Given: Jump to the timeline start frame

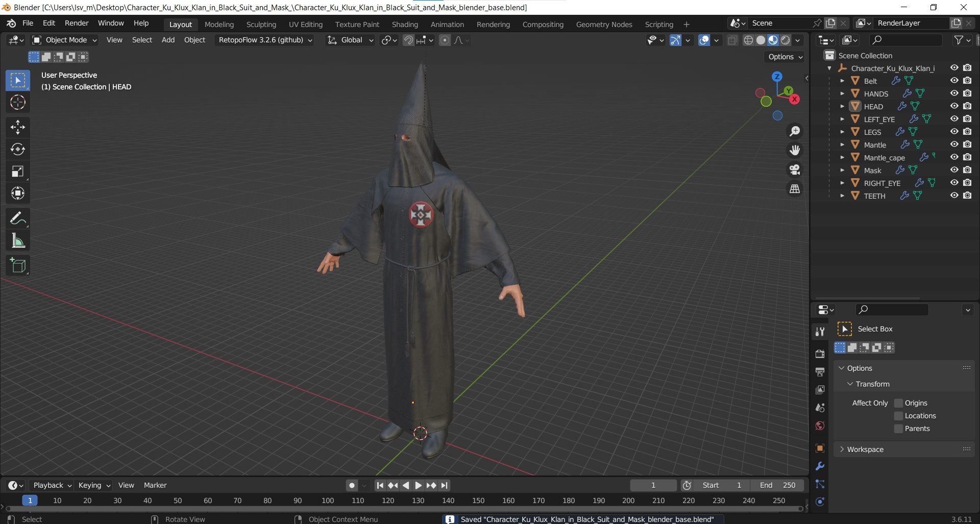Looking at the screenshot, I should 380,486.
